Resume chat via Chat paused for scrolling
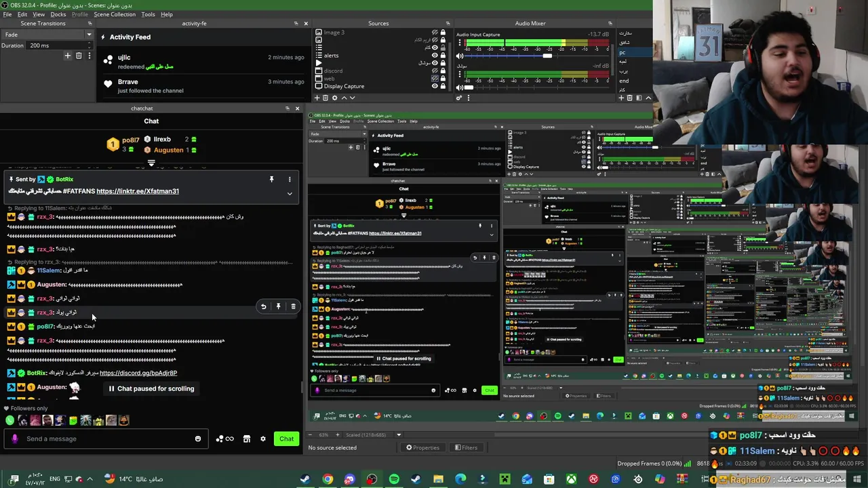The image size is (868, 488). [151, 389]
